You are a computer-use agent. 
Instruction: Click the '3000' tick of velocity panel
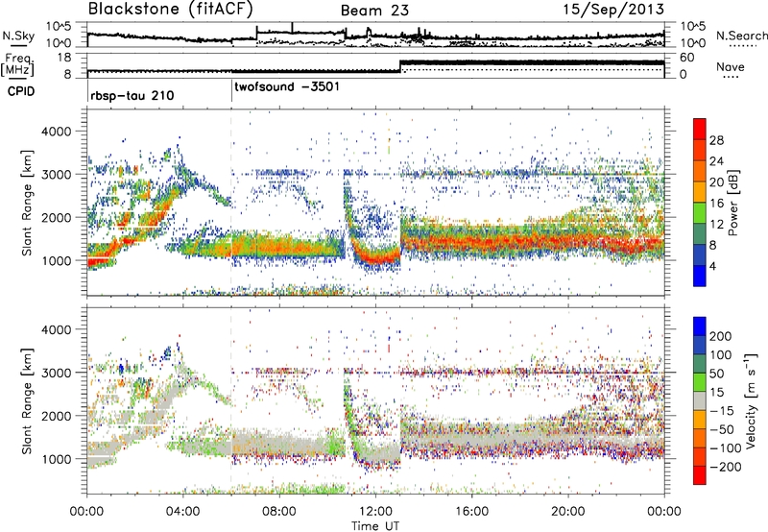[57, 373]
